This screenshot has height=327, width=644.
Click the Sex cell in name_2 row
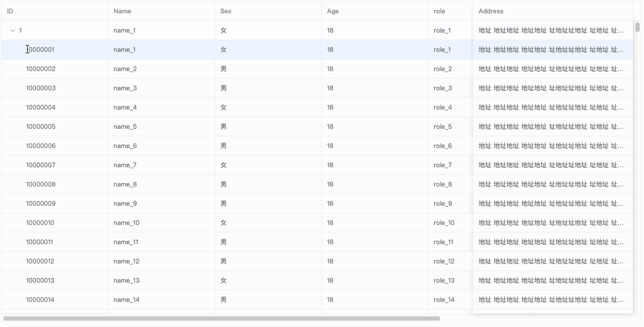[x=268, y=69]
